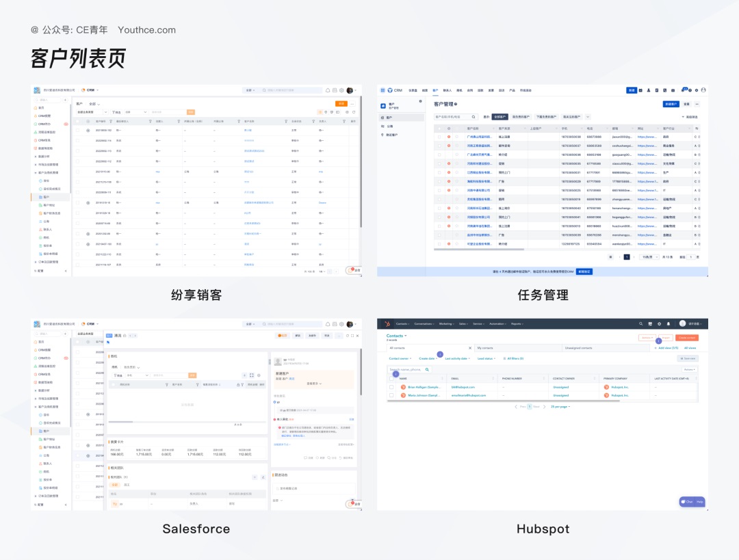
Task: Open Chat widget in Hubspot screenshot
Action: point(687,502)
